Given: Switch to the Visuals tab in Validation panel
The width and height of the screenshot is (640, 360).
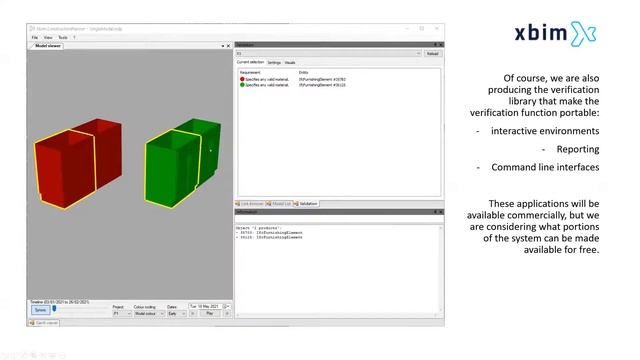Looking at the screenshot, I should point(290,62).
